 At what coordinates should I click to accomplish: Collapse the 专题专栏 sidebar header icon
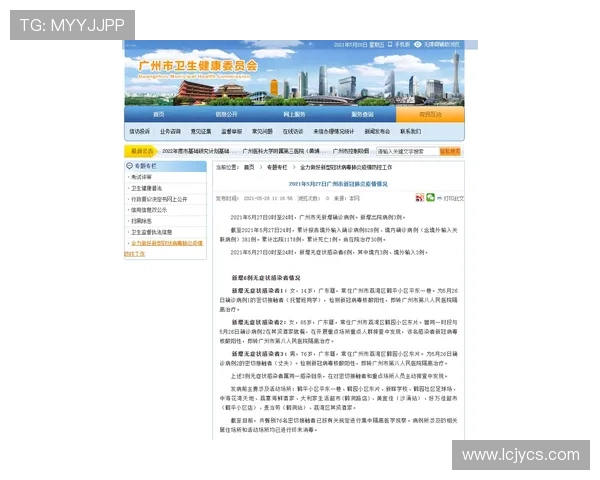tap(129, 166)
